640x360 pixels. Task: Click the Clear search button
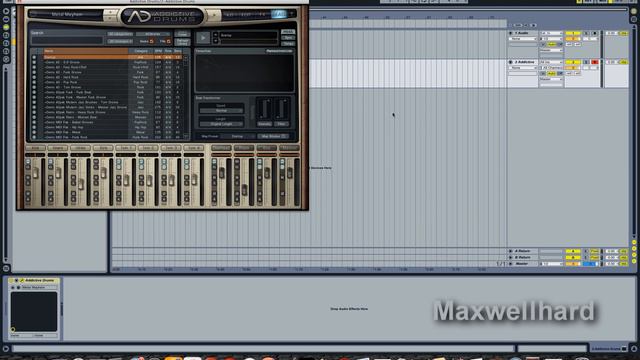[x=182, y=34]
